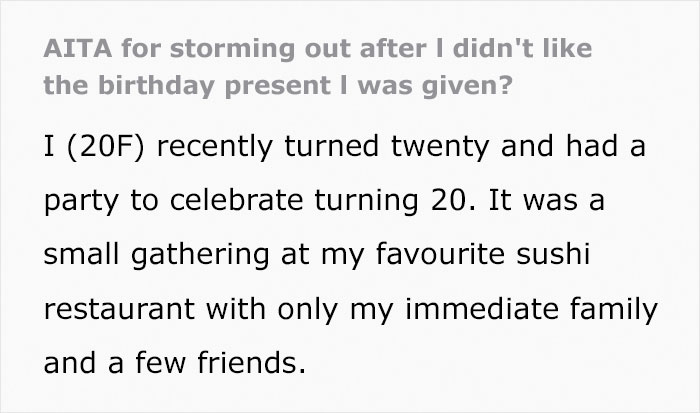Click the word 'celebrate' in the paragraph

point(237,200)
